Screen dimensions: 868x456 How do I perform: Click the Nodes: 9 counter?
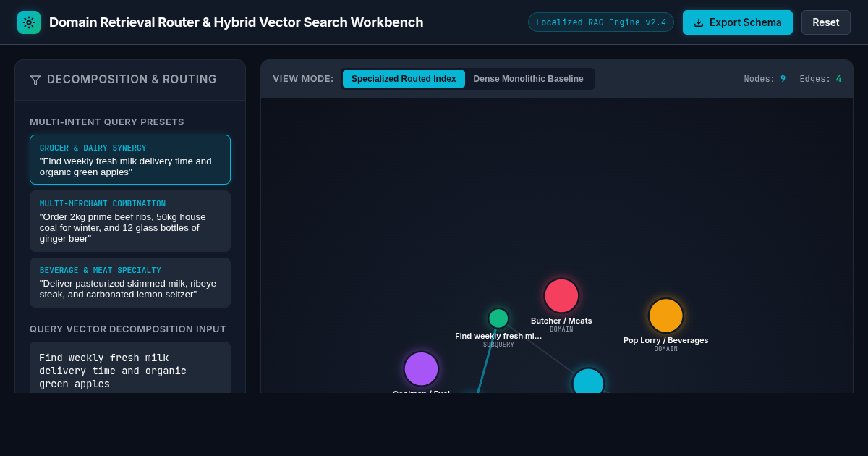pos(765,79)
